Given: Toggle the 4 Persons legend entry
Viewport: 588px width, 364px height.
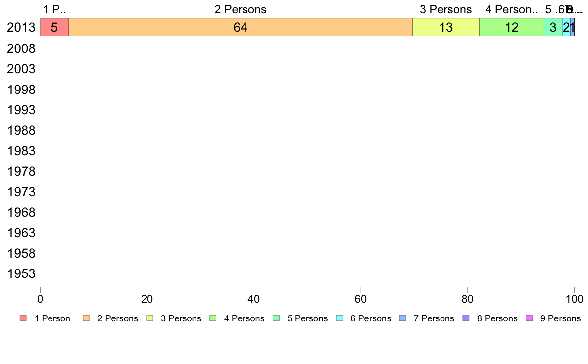Looking at the screenshot, I should [237, 318].
